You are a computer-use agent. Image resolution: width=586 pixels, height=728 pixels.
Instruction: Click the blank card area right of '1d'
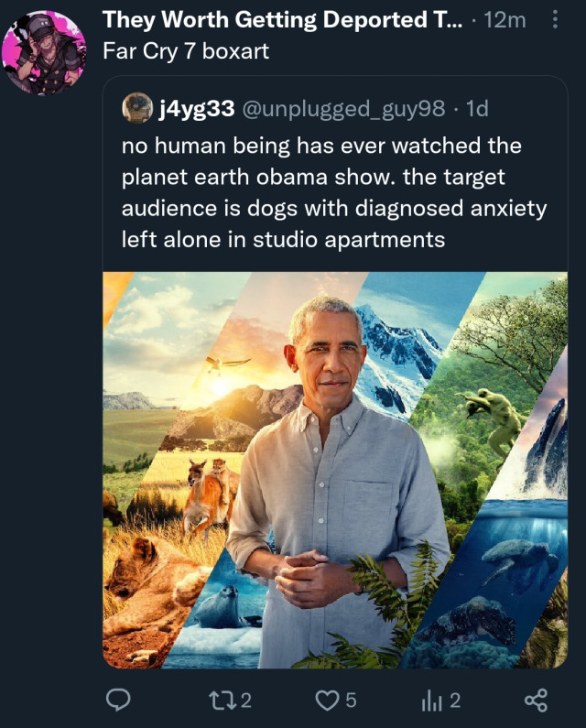(531, 110)
